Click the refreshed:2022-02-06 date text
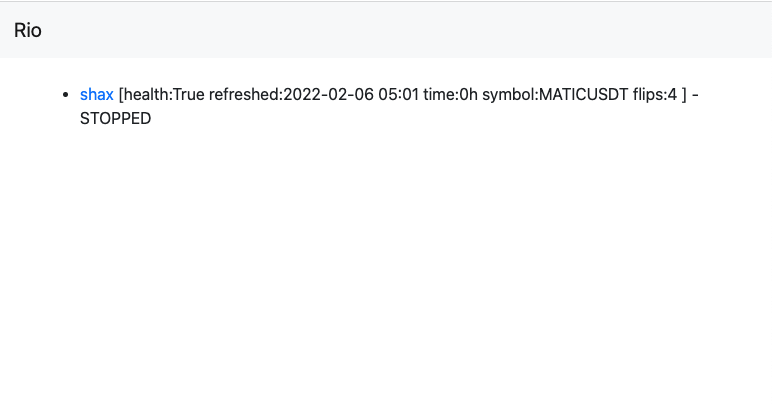The image size is (772, 405). click(291, 94)
